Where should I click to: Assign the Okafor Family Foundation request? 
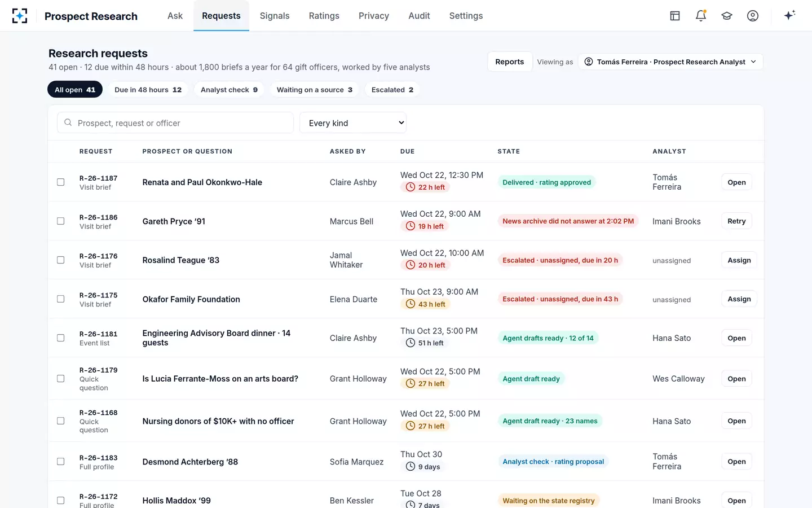pyautogui.click(x=739, y=299)
